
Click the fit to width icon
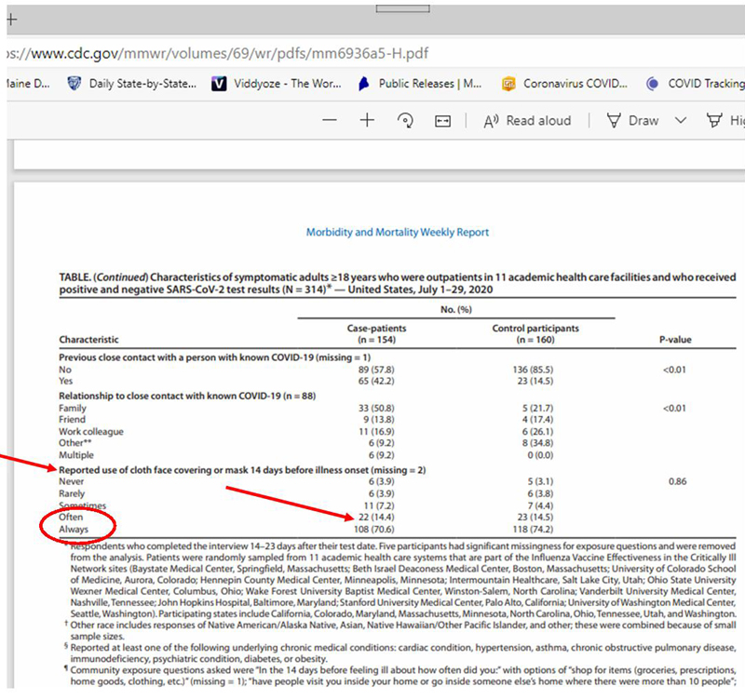443,121
